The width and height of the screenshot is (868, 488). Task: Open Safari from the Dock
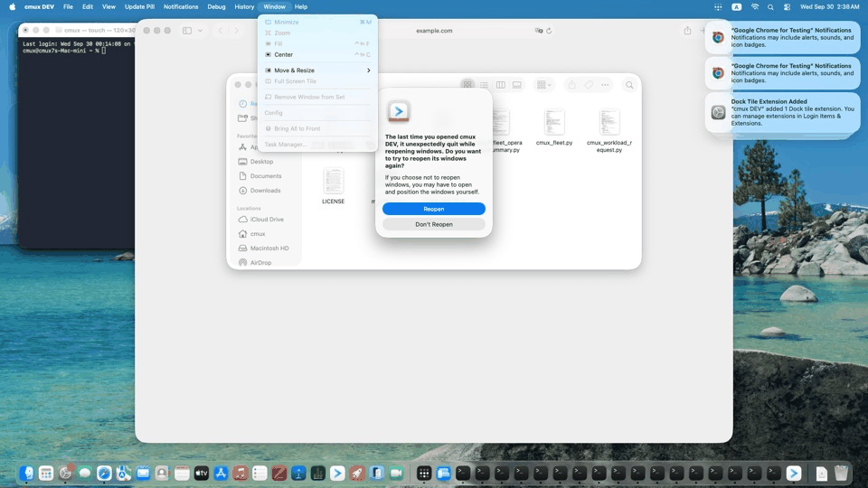point(104,473)
